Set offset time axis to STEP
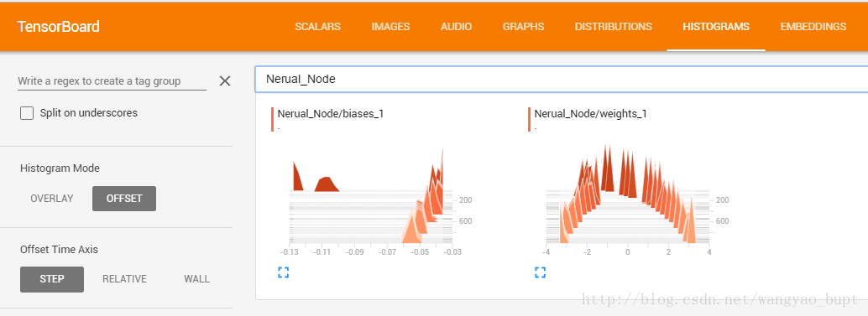The image size is (868, 316). tap(52, 279)
